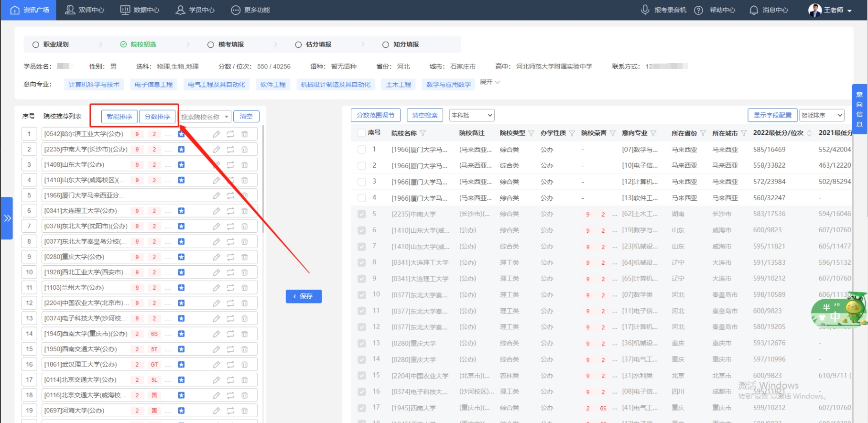Check the row 4 checkbox with 560/32247
Screen dimensions: 868x423
362,198
